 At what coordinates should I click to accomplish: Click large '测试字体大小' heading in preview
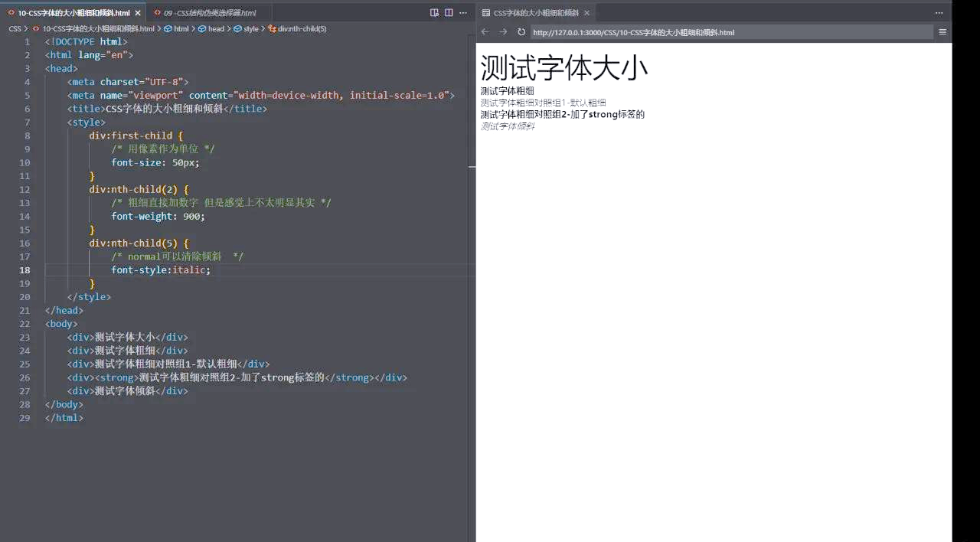[564, 67]
